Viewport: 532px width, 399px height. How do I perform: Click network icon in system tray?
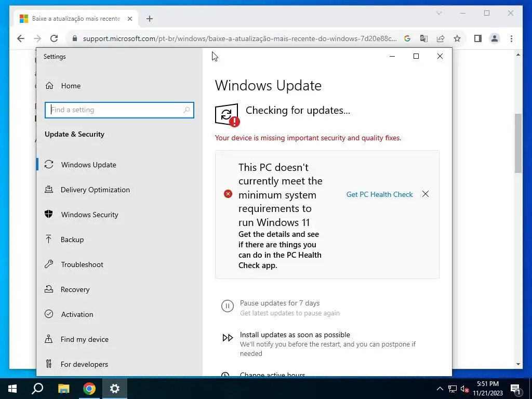click(x=453, y=389)
